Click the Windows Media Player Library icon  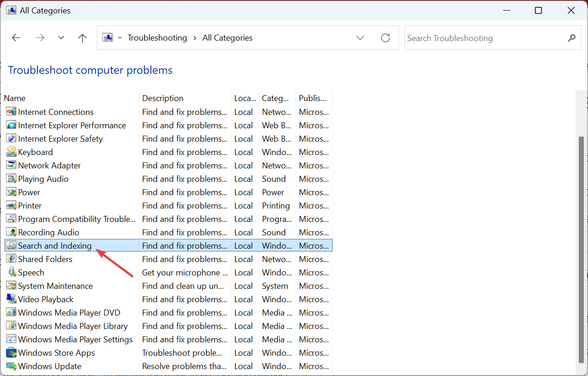pyautogui.click(x=11, y=326)
